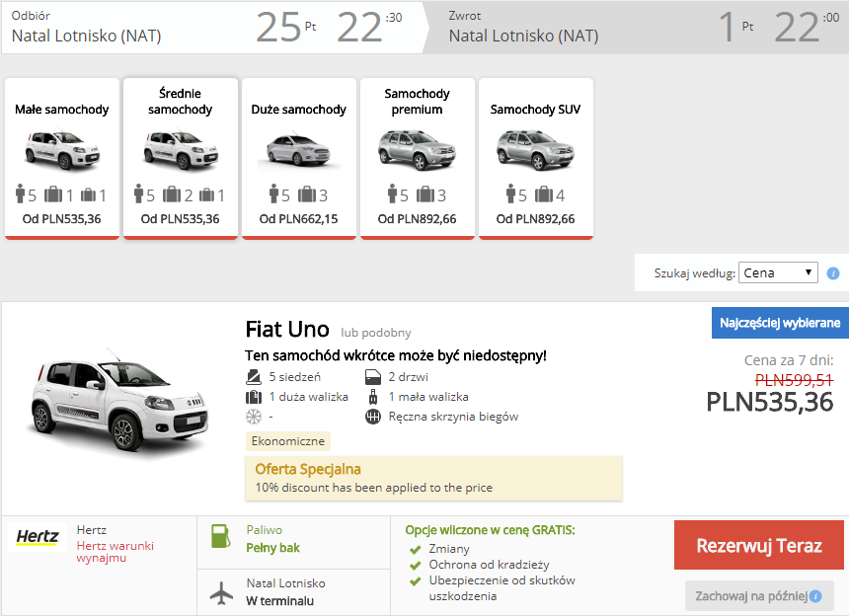Select the Małe samochody category tab
Viewport: 849px width, 616px height.
click(x=62, y=158)
